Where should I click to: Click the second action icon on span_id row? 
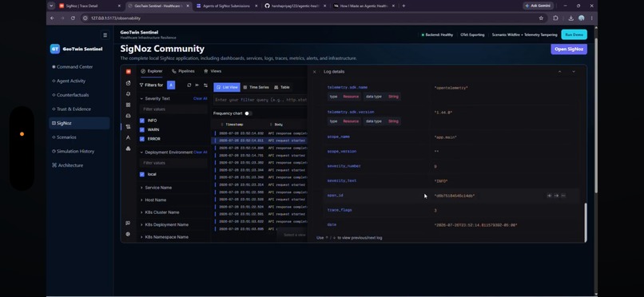pos(556,196)
